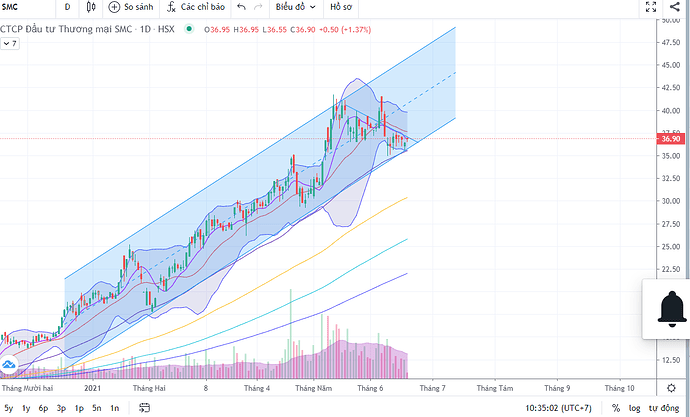Open the candlestick chart style selector
The image size is (690, 417).
[x=91, y=7]
